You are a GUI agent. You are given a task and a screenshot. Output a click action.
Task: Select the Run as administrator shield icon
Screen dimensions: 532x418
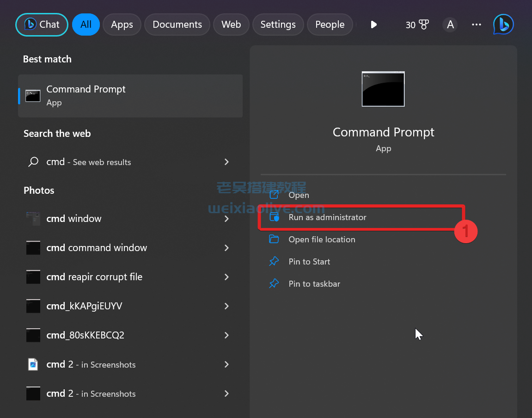[274, 217]
